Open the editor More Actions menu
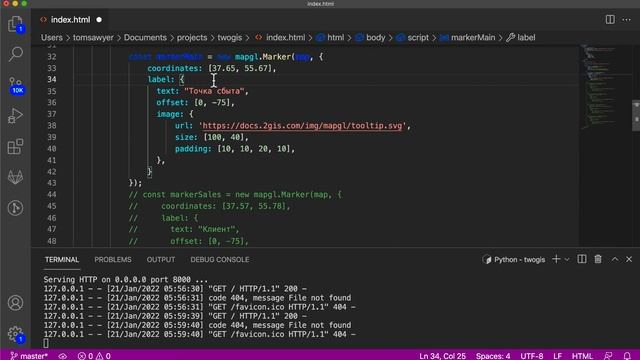 coord(627,20)
